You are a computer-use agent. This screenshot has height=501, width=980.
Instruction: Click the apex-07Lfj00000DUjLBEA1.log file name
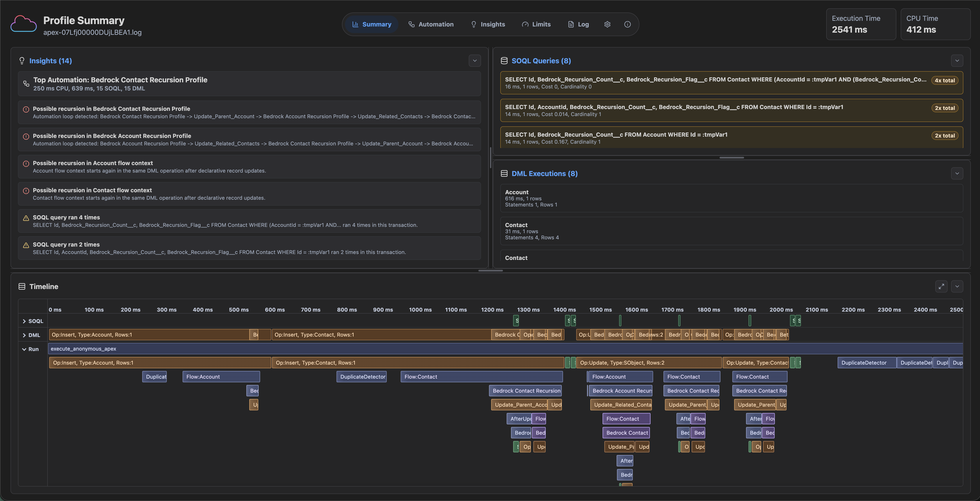point(92,33)
